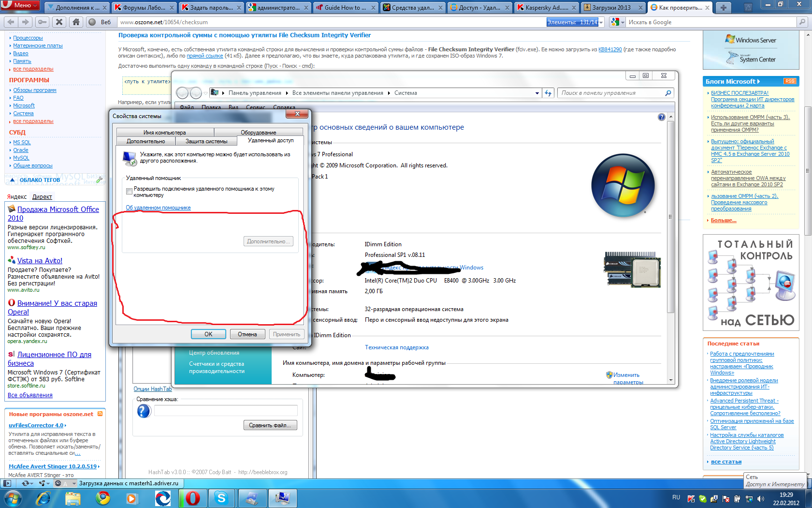Image resolution: width=812 pixels, height=508 pixels.
Task: Focus the Сравнение хэша input field
Action: (x=226, y=411)
